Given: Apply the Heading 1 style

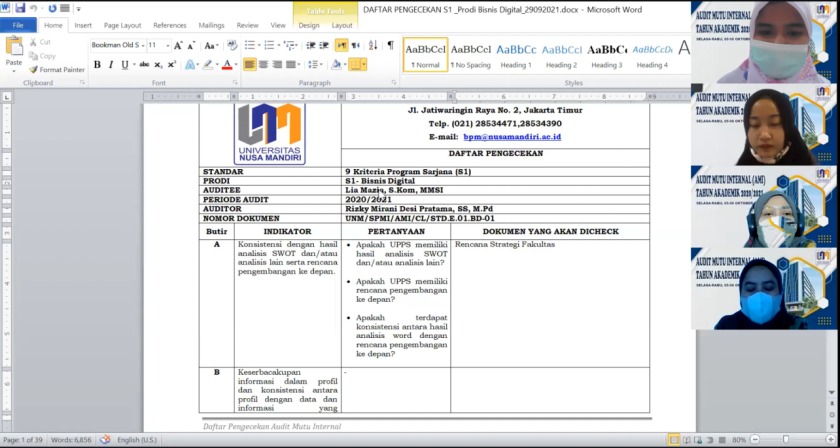Looking at the screenshot, I should pyautogui.click(x=516, y=55).
